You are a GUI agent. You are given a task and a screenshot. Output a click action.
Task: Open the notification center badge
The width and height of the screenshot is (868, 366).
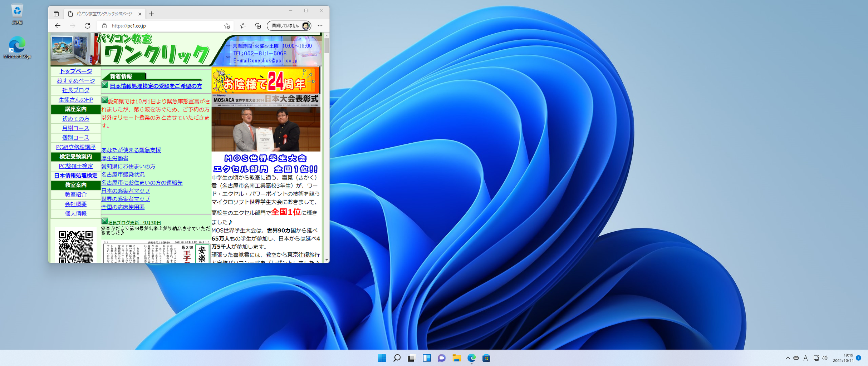tap(858, 358)
